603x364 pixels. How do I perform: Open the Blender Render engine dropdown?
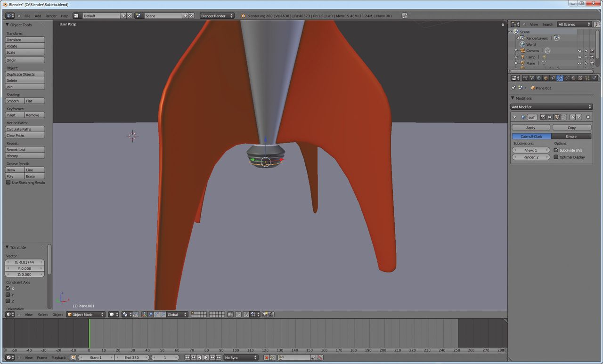pos(217,16)
